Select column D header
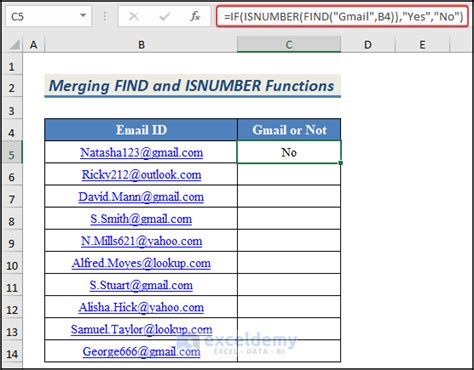 click(368, 45)
